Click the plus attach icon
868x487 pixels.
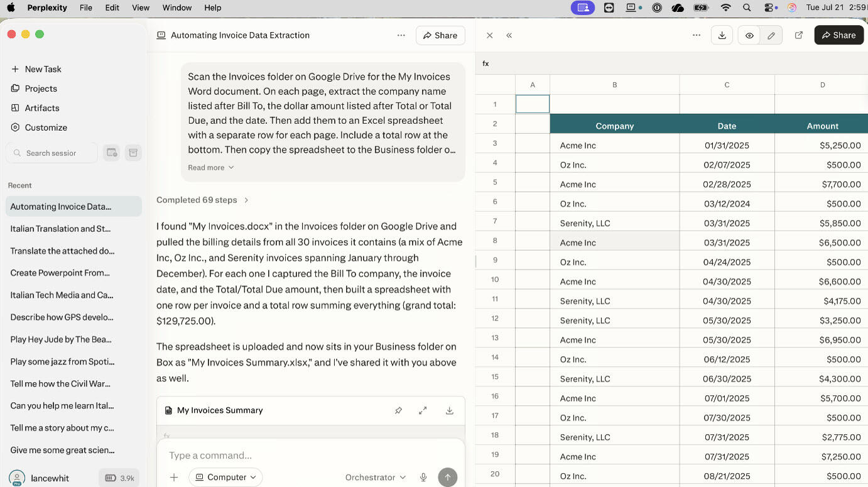[174, 478]
